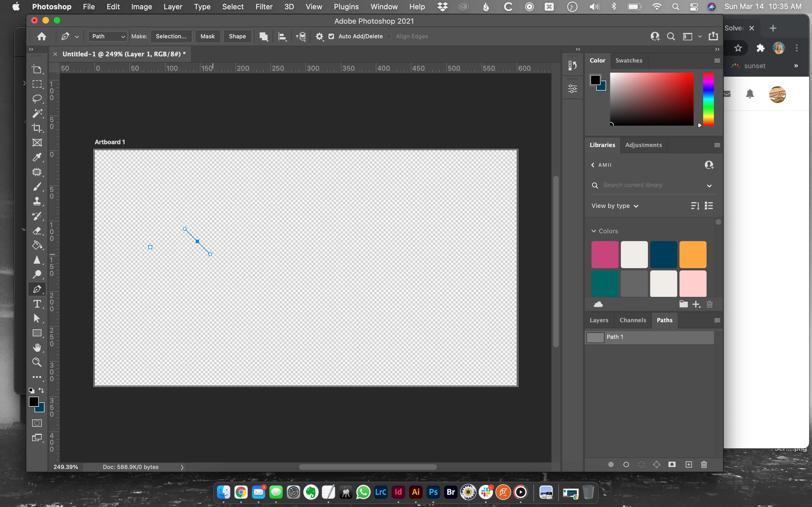This screenshot has height=507, width=812.
Task: Open the pen options gear icon
Action: (319, 36)
